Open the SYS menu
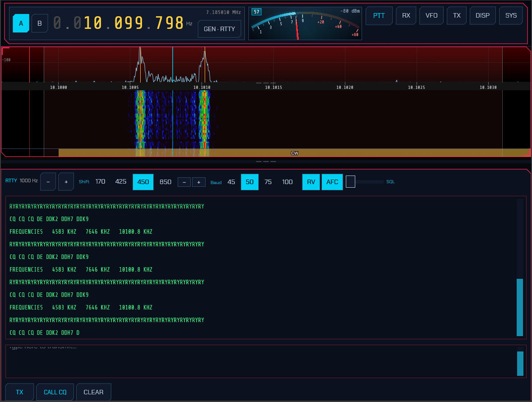This screenshot has width=532, height=402. pos(511,16)
